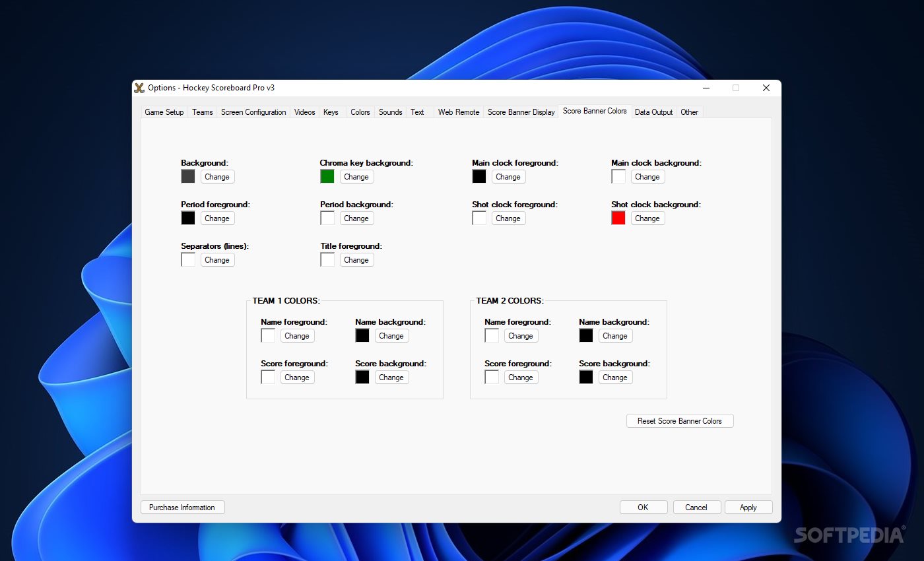This screenshot has height=561, width=924.
Task: Change the Period background color
Action: pyautogui.click(x=356, y=218)
